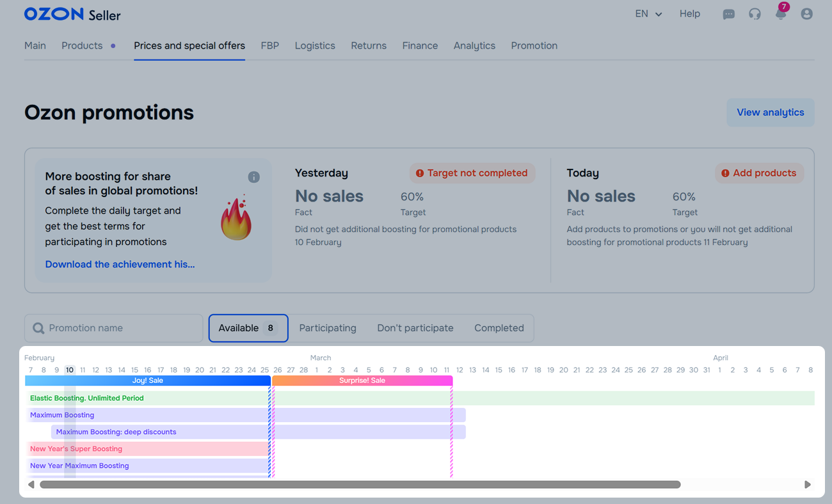Open the user profile icon
The width and height of the screenshot is (832, 504).
[x=806, y=14]
